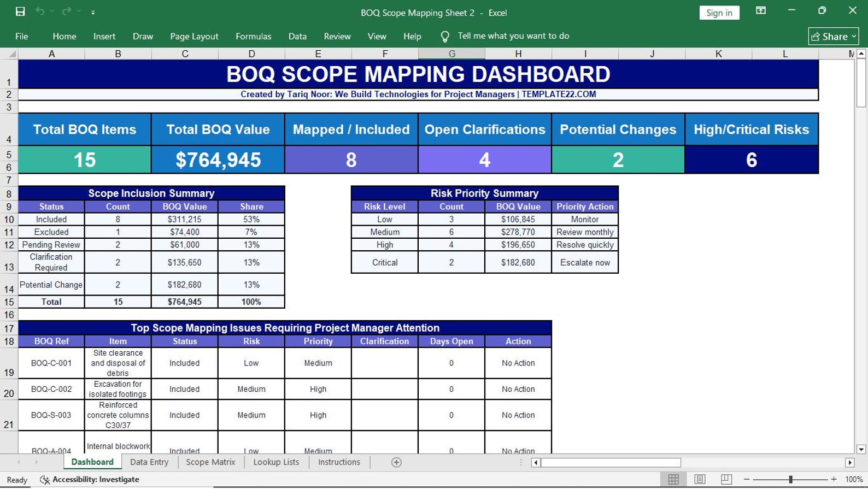The image size is (868, 489).
Task: Click Accessibility: Investigate in status bar
Action: pos(90,480)
